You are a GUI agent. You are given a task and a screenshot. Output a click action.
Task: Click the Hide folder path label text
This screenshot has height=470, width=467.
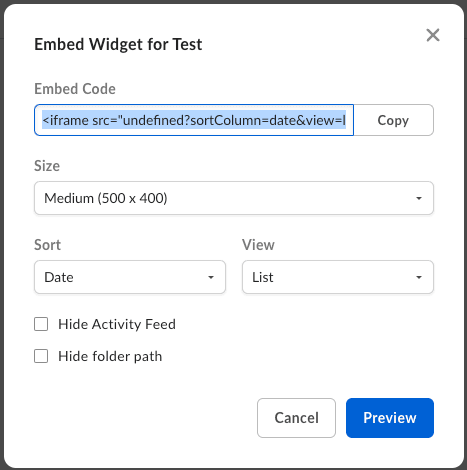110,356
